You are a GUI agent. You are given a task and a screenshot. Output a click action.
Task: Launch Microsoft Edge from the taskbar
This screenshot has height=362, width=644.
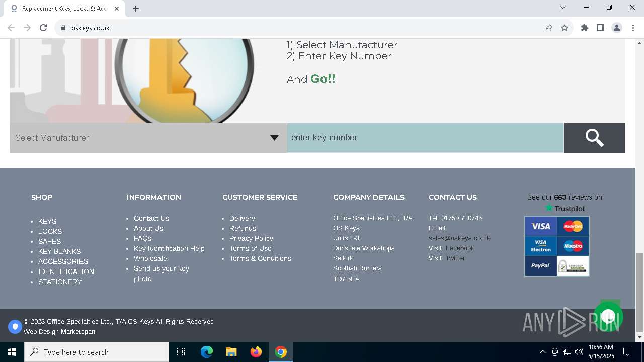(207, 352)
